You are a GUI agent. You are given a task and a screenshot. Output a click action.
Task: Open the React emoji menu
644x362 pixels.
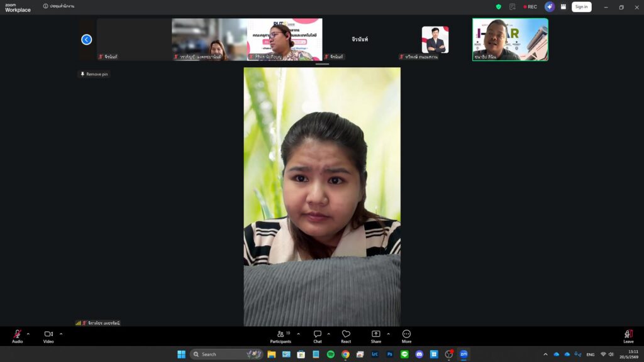tap(346, 336)
